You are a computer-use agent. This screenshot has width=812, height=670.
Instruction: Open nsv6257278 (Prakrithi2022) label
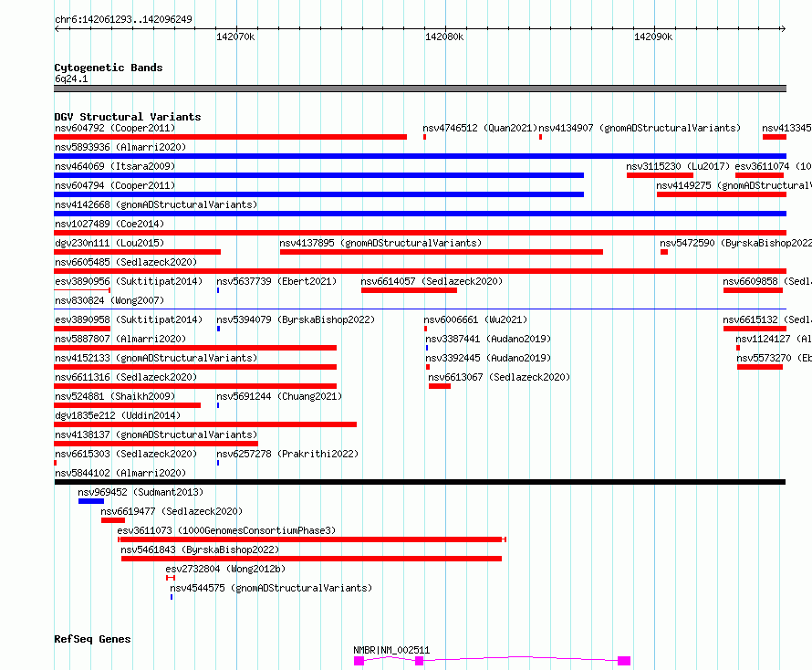tap(287, 454)
